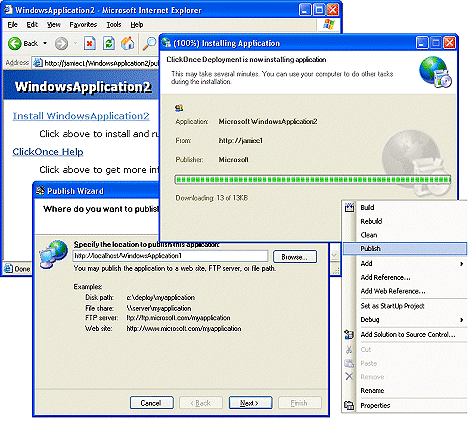This screenshot has width=475, height=421.
Task: Click the Windows flag logo in Internet Explorer
Action: click(329, 24)
